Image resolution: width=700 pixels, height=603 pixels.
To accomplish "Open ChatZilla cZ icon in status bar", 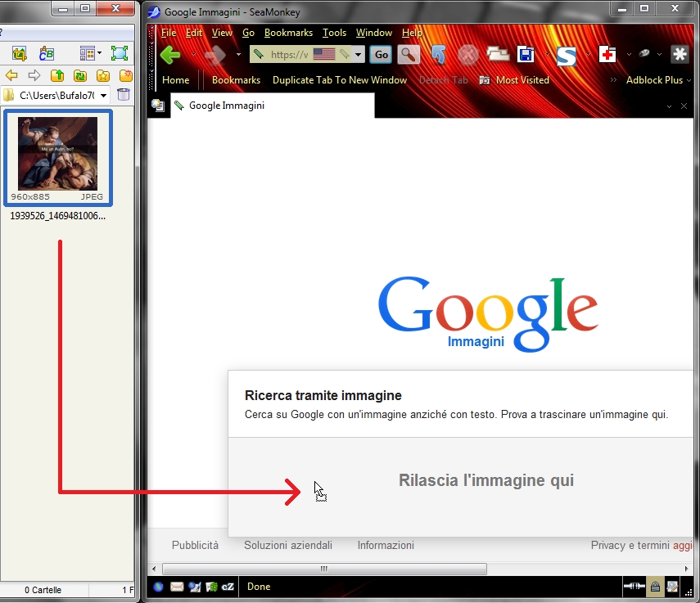I will pyautogui.click(x=228, y=587).
